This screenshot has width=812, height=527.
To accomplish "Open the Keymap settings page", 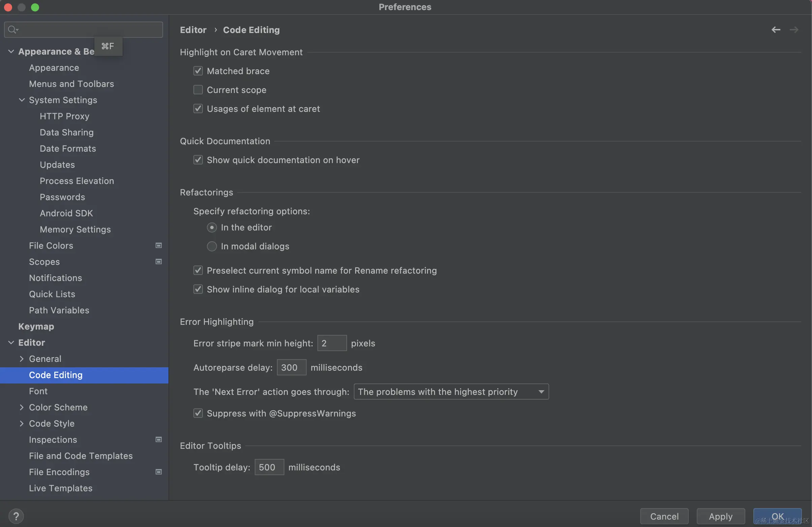I will click(36, 326).
